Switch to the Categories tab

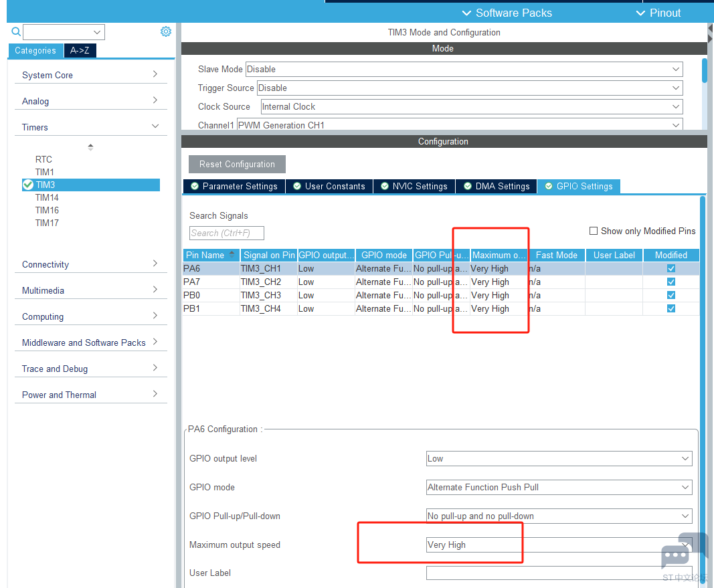click(35, 51)
